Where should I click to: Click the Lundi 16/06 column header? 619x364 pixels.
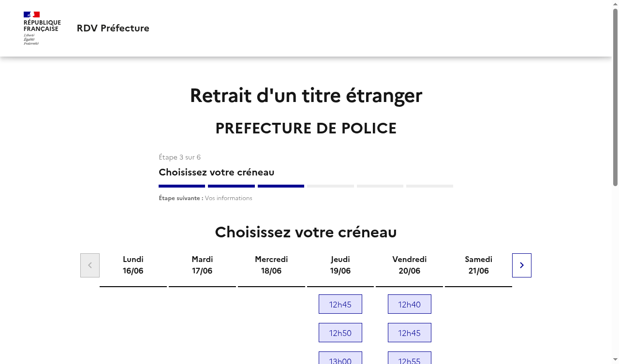(133, 265)
